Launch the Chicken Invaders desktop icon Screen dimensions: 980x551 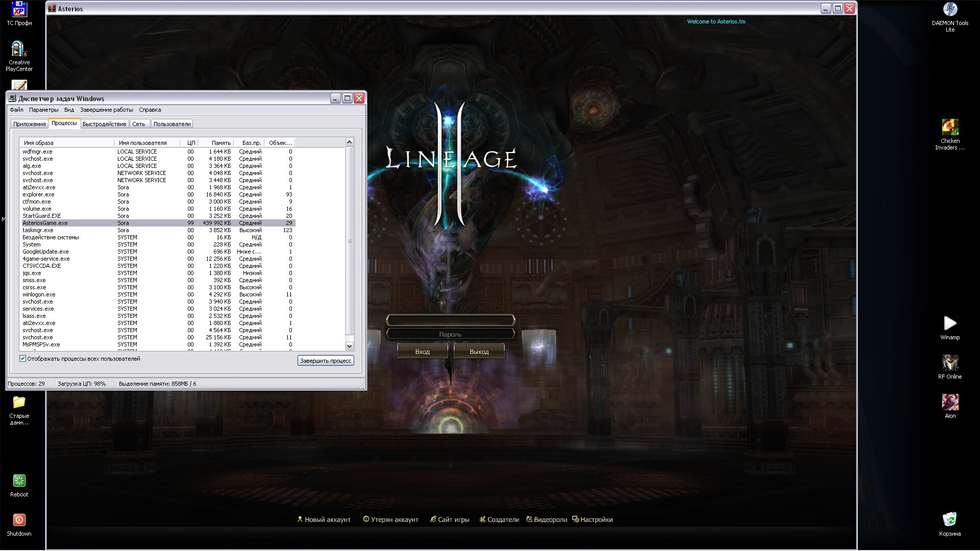[950, 135]
